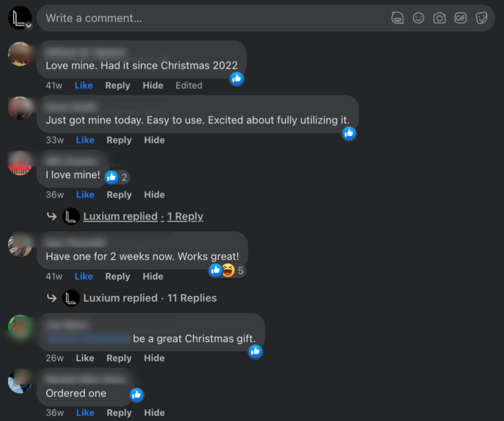Attach a photo using camera icon
Viewport: 504px width, 421px height.
(439, 18)
